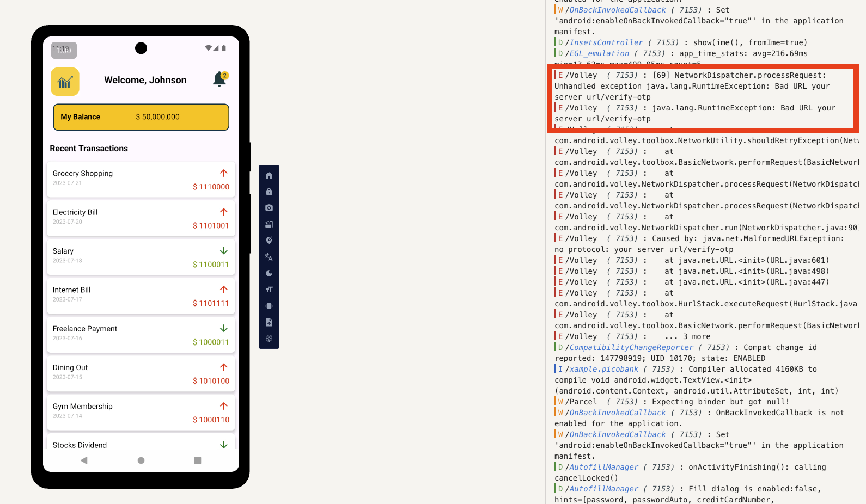Tap the Android recents square button
The image size is (866, 504).
[x=198, y=460]
